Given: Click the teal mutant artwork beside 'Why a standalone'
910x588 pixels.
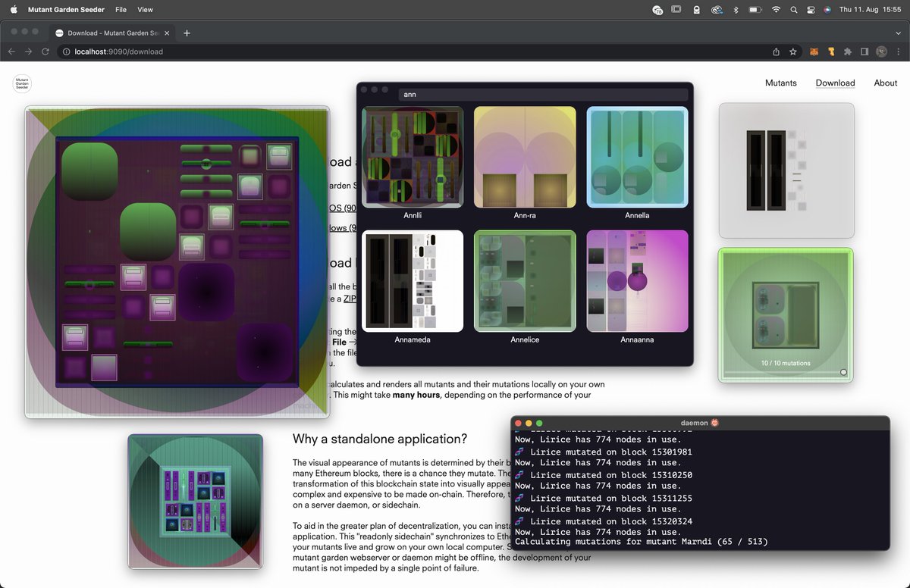Looking at the screenshot, I should point(195,501).
